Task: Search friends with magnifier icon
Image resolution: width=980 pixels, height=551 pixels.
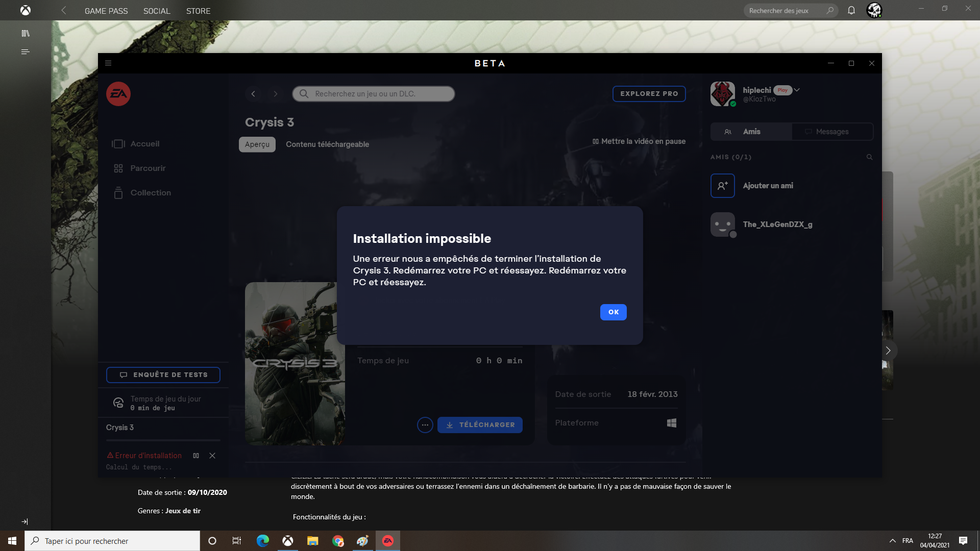Action: click(x=869, y=157)
